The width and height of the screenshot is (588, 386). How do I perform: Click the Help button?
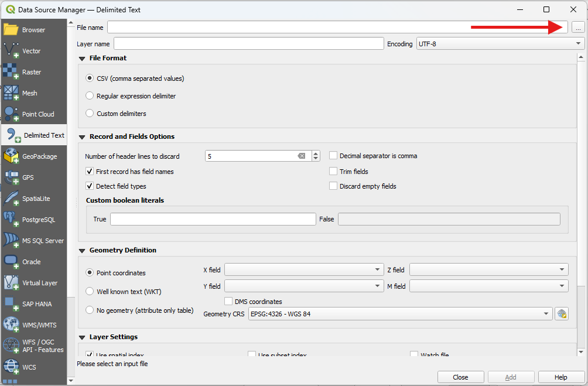(x=560, y=377)
